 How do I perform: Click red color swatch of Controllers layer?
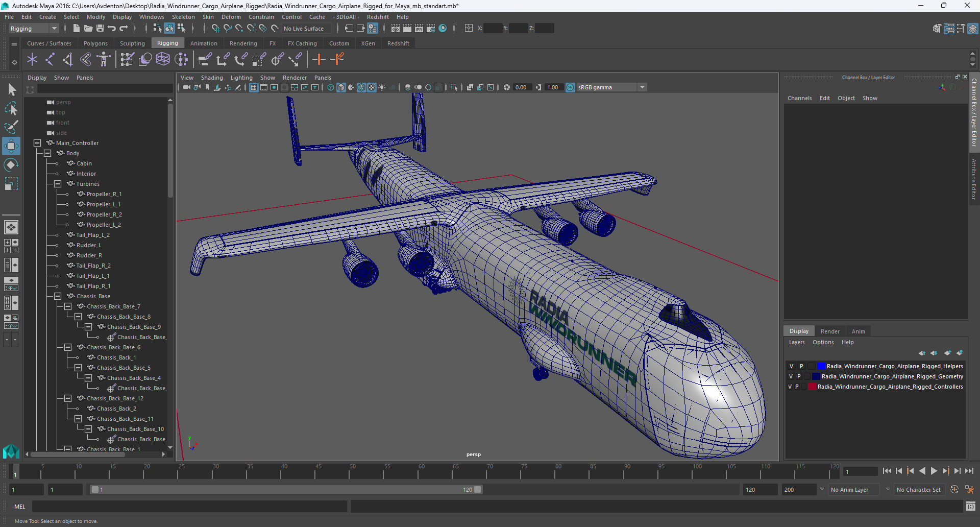tap(812, 387)
